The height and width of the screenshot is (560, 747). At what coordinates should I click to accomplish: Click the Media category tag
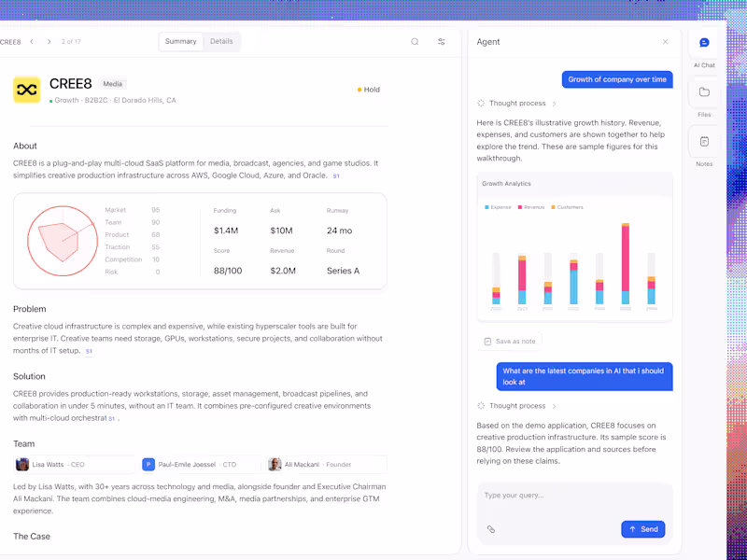(x=112, y=84)
